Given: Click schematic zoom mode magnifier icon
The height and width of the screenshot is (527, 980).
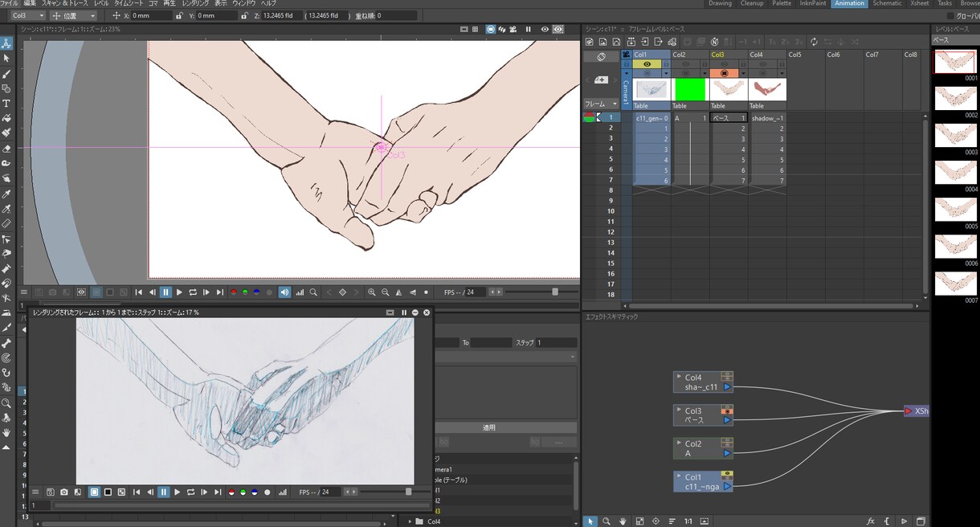Looking at the screenshot, I should point(606,521).
